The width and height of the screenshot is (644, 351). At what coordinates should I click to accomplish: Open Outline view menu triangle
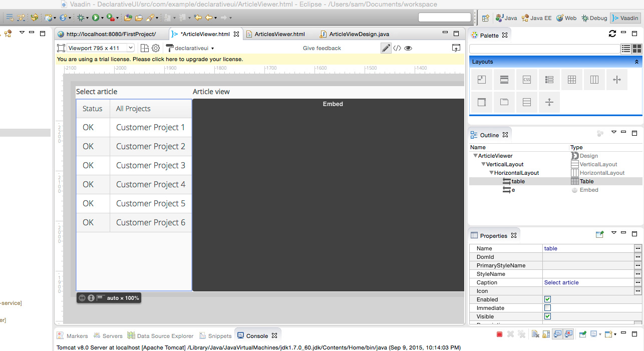613,132
